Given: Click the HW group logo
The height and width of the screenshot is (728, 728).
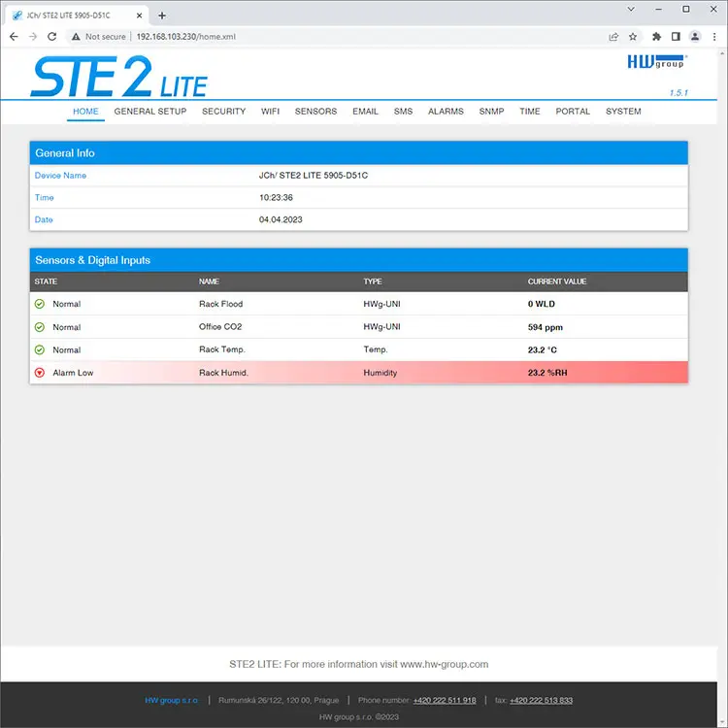Looking at the screenshot, I should 657,62.
